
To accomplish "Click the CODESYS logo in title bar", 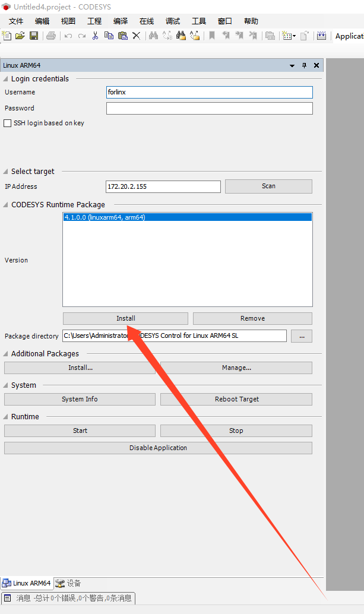I will [7, 7].
